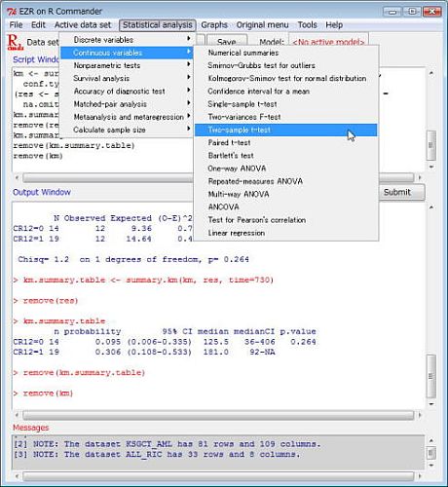This screenshot has width=448, height=487.
Task: Click the Messages pane scroll up arrow
Action: point(431,440)
